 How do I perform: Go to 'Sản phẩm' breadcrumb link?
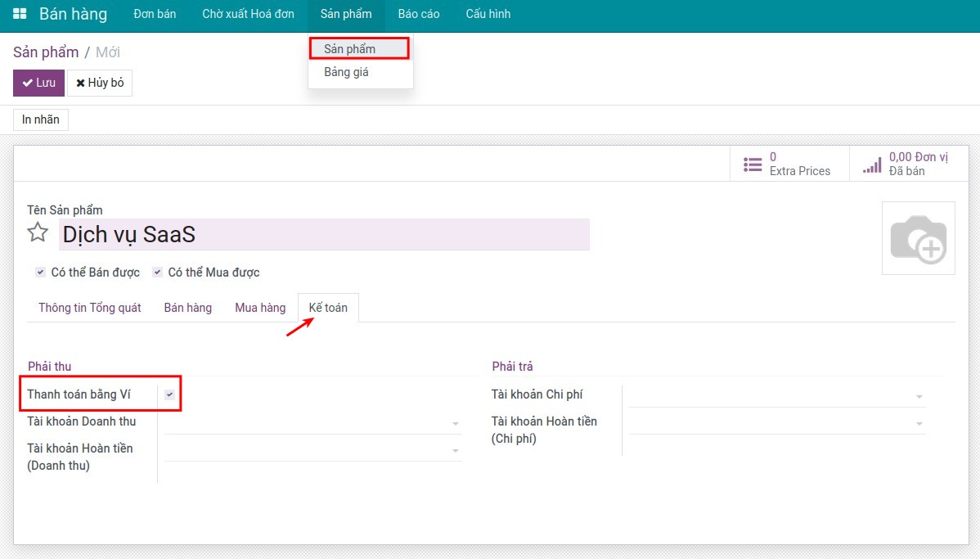(x=46, y=52)
